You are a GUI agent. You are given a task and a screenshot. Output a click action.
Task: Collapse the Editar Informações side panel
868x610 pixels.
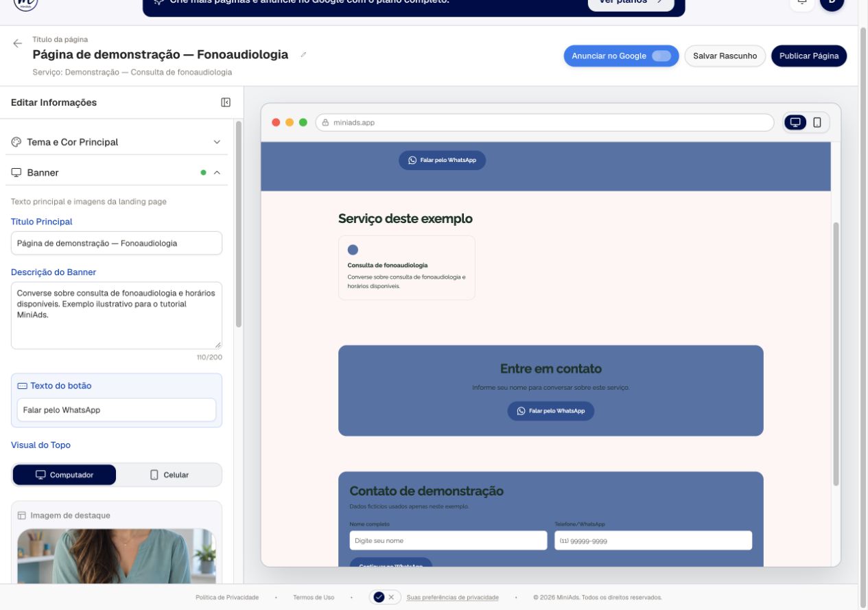coord(226,102)
